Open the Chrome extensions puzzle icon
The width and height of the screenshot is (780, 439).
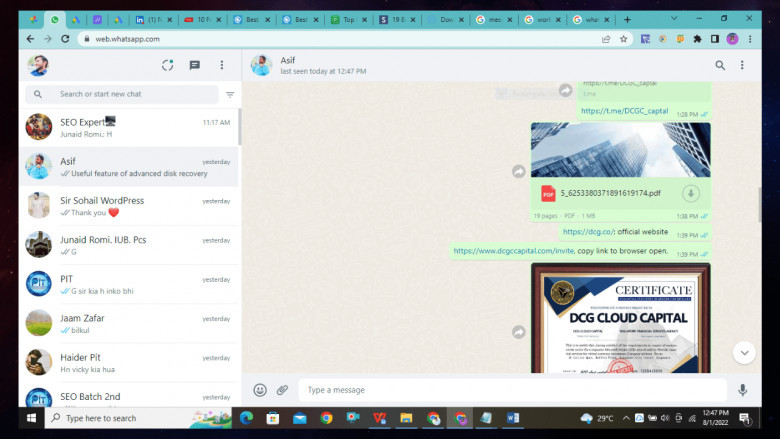pyautogui.click(x=697, y=39)
